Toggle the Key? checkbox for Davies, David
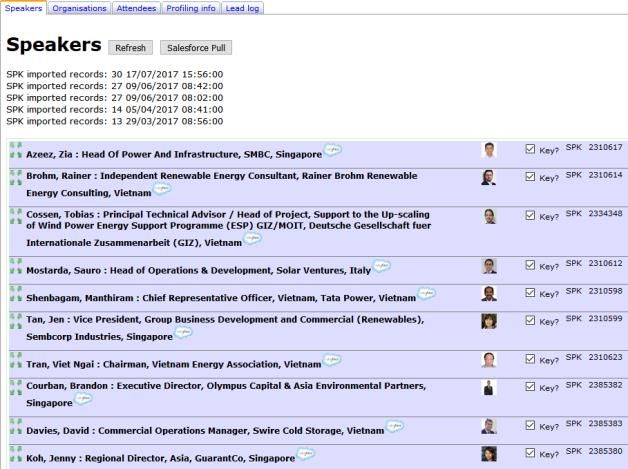This screenshot has width=628, height=469. pos(530,425)
